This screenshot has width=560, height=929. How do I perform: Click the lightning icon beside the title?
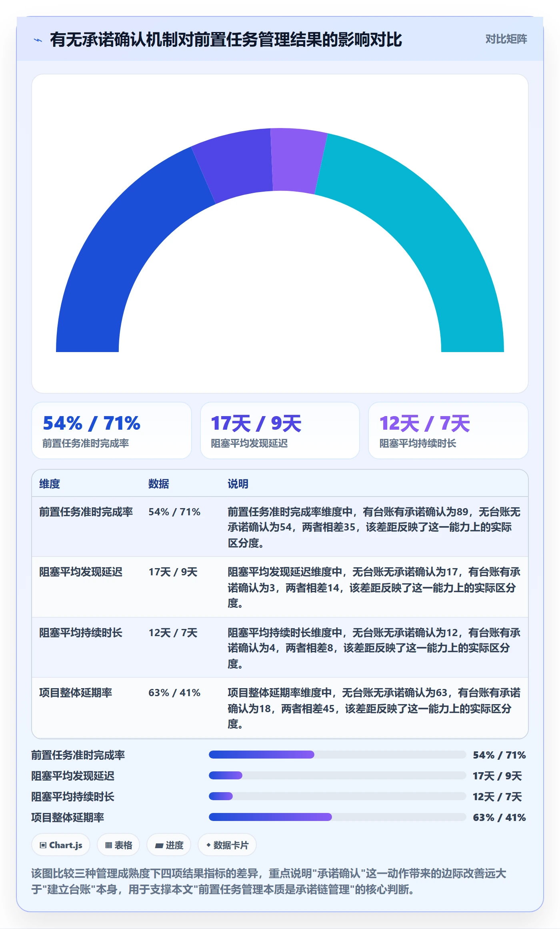[38, 40]
